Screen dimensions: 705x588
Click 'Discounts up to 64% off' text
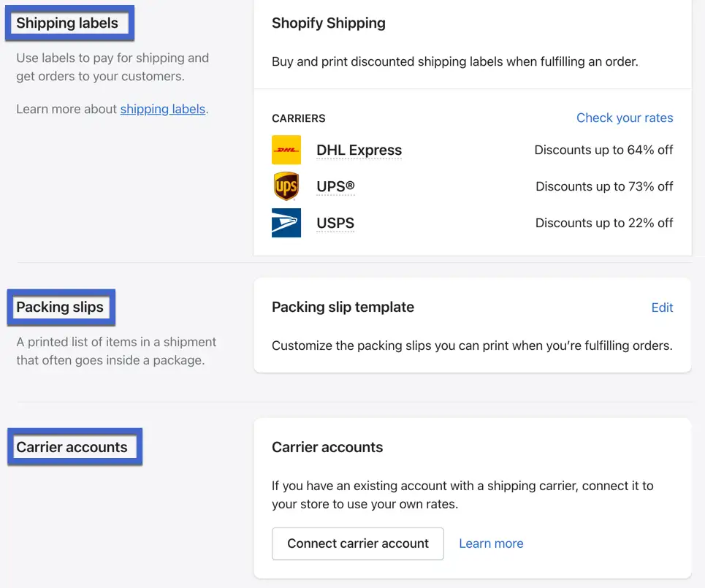coord(603,150)
